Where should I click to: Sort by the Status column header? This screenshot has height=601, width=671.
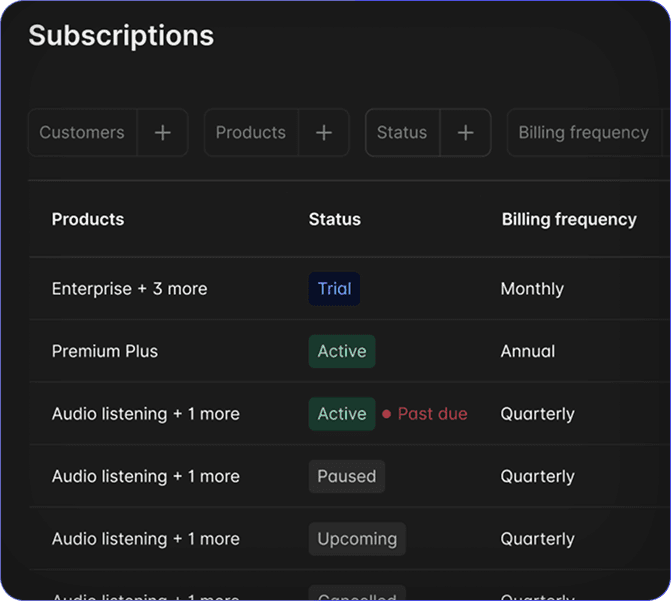pyautogui.click(x=335, y=219)
